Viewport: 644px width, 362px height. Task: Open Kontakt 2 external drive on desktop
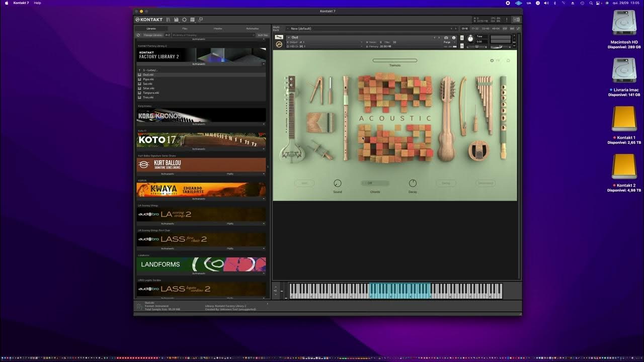(624, 166)
